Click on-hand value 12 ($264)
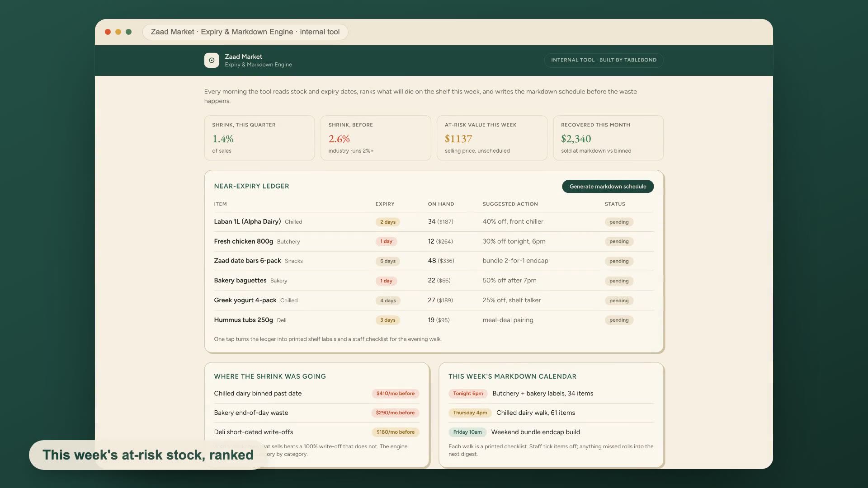This screenshot has height=488, width=868. pos(440,241)
